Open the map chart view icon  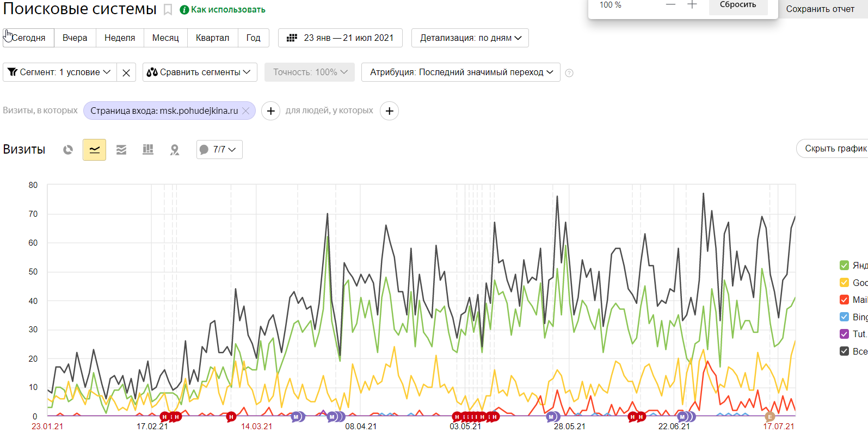coord(175,150)
